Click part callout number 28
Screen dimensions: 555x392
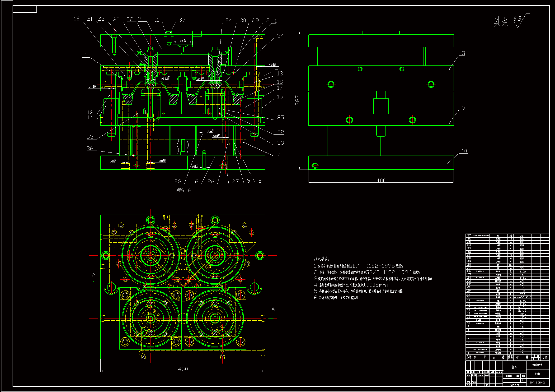tap(178, 181)
